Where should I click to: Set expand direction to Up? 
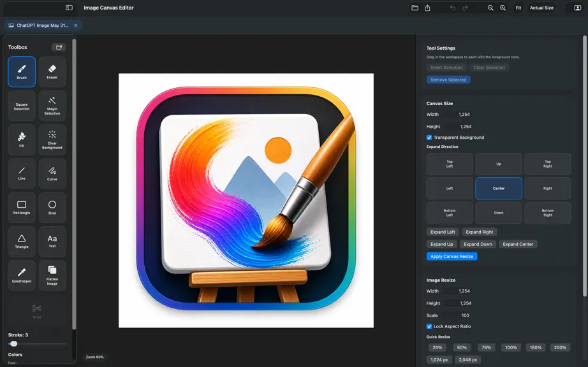[x=499, y=164]
